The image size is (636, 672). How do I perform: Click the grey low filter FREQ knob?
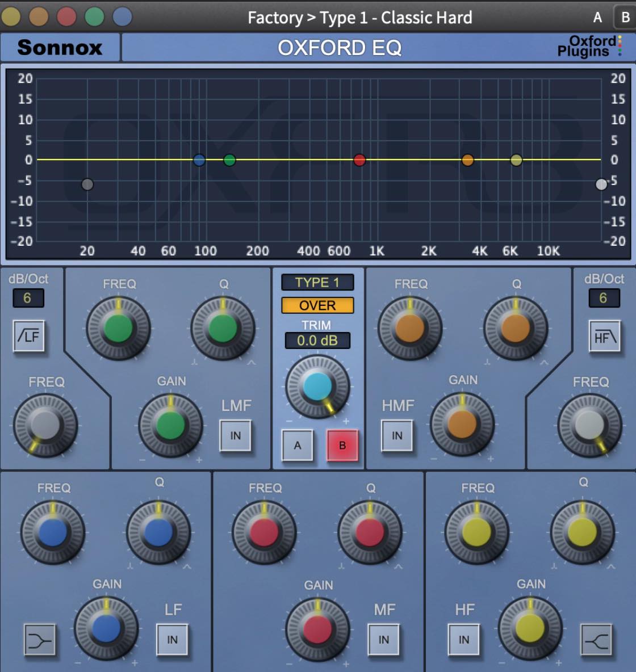click(45, 426)
